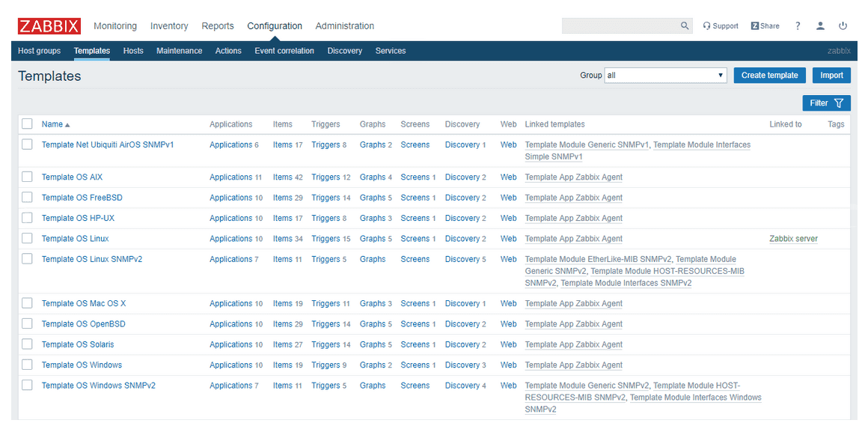Check the Template OS AIX checkbox
Image resolution: width=868 pixels, height=429 pixels.
pos(27,177)
